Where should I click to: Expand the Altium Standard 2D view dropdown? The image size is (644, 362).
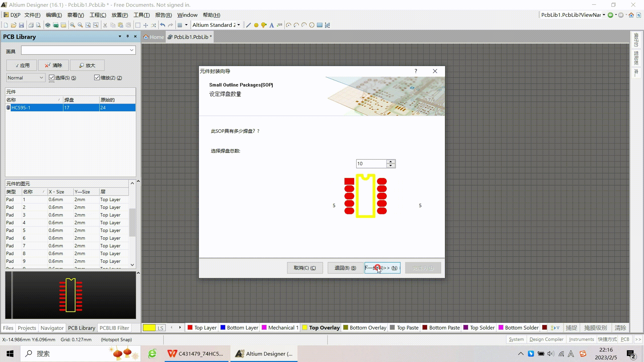[238, 25]
